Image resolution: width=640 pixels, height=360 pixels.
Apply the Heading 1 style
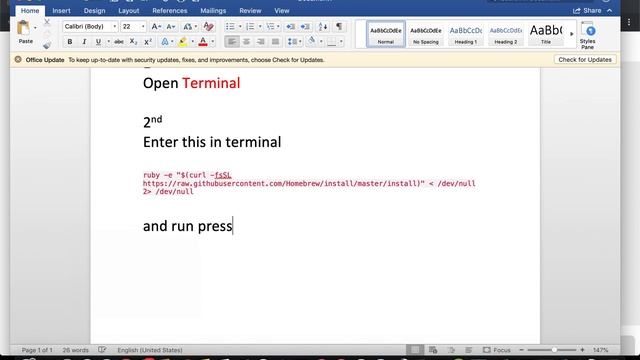[x=465, y=34]
